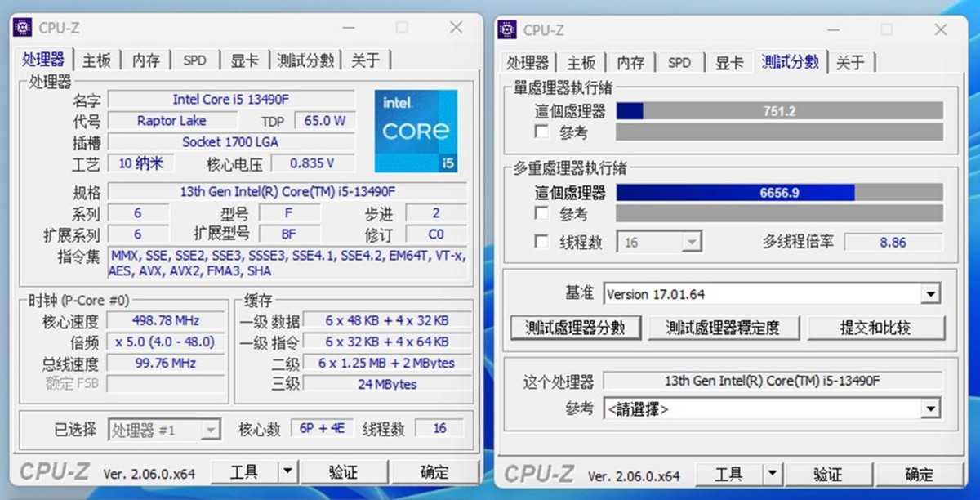The image size is (980, 500).
Task: Click the 测试處理器分数 button
Action: click(x=575, y=328)
